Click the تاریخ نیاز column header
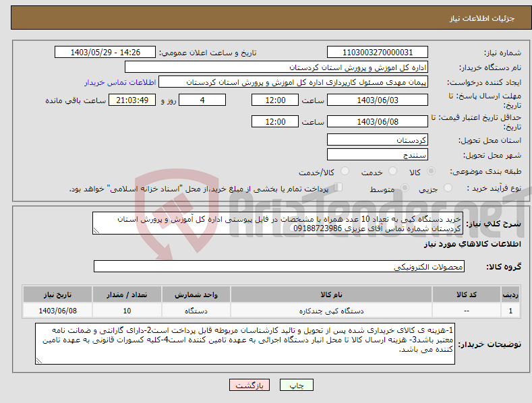532x403 pixels. [x=58, y=294]
